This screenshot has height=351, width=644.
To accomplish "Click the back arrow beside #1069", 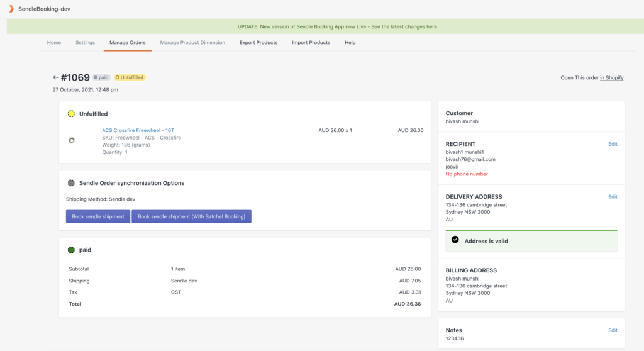I will pyautogui.click(x=56, y=77).
